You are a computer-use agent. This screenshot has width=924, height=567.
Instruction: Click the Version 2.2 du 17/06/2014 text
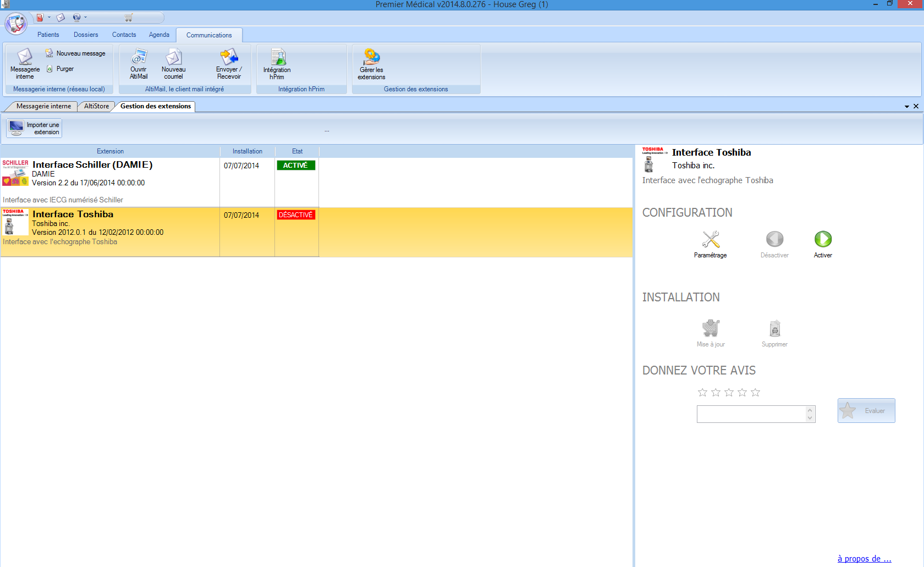point(89,183)
